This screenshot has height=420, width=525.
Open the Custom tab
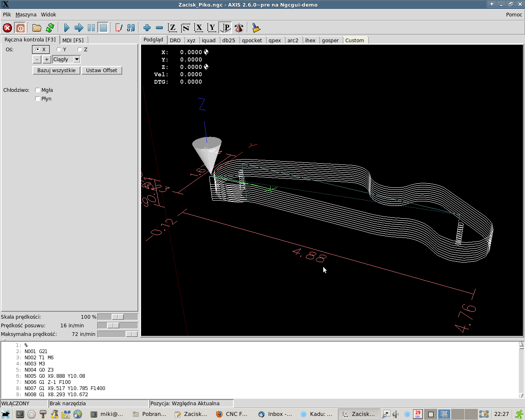point(355,41)
